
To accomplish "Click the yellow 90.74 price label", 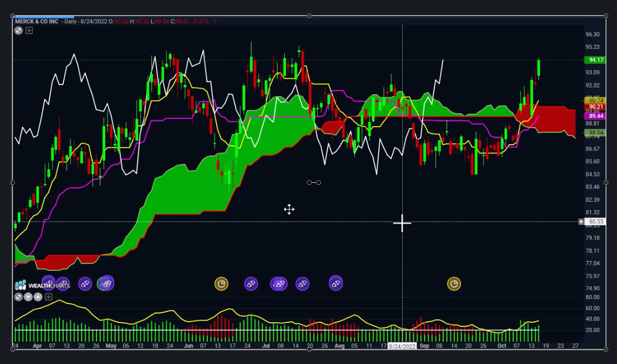I will (595, 101).
